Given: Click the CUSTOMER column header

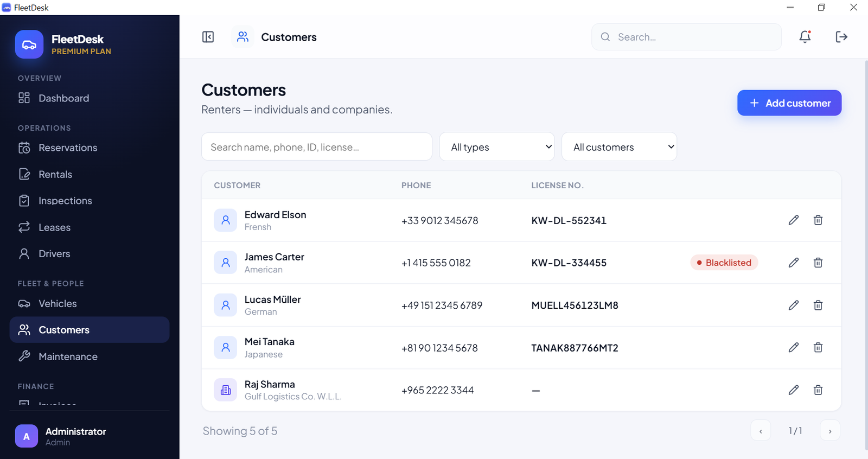Looking at the screenshot, I should click(237, 186).
